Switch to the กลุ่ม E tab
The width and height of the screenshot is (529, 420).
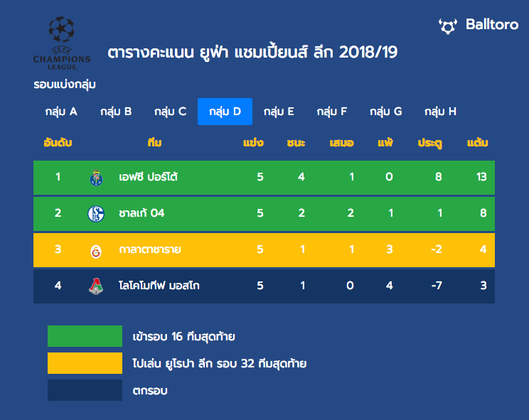tap(279, 112)
